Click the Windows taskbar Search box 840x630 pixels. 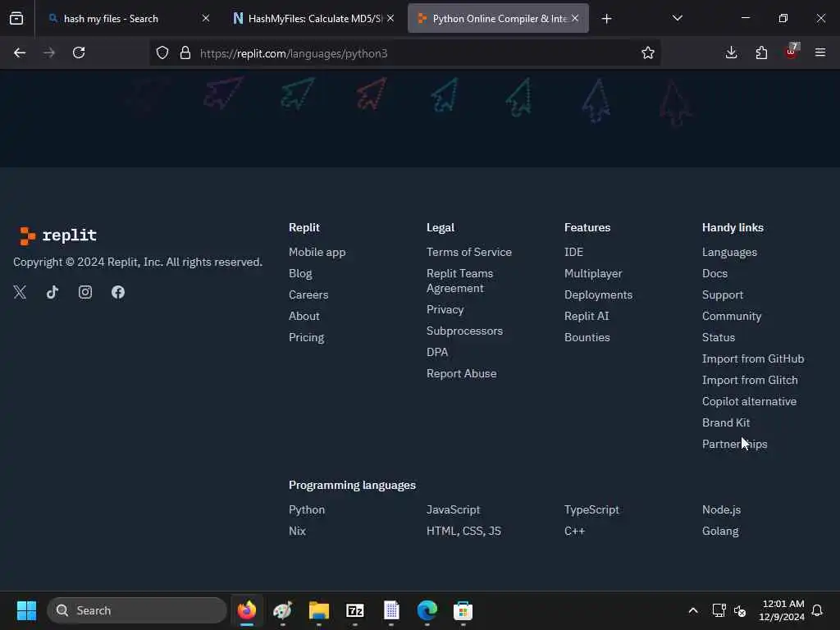click(137, 610)
